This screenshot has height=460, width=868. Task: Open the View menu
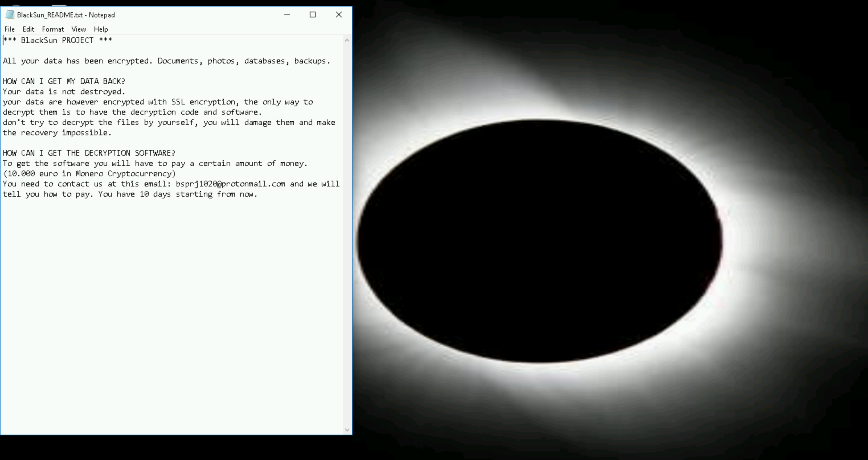(x=79, y=29)
